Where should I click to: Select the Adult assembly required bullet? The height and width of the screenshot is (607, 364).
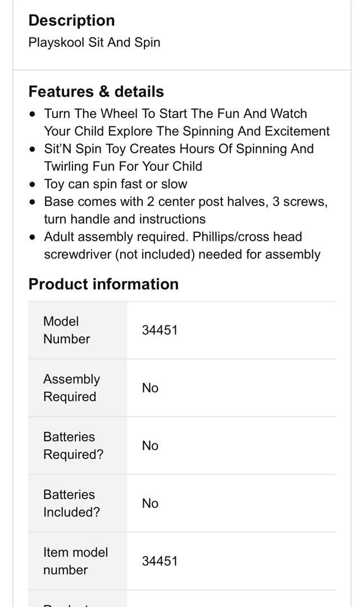(x=182, y=245)
